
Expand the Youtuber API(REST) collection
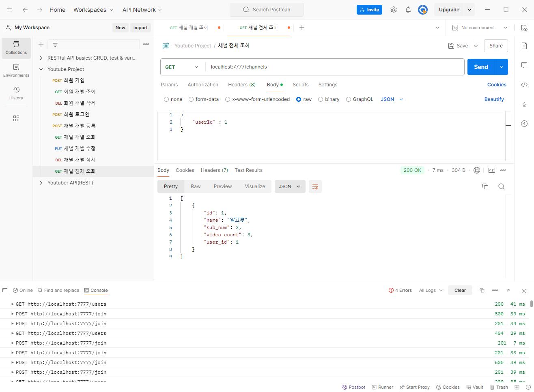41,183
